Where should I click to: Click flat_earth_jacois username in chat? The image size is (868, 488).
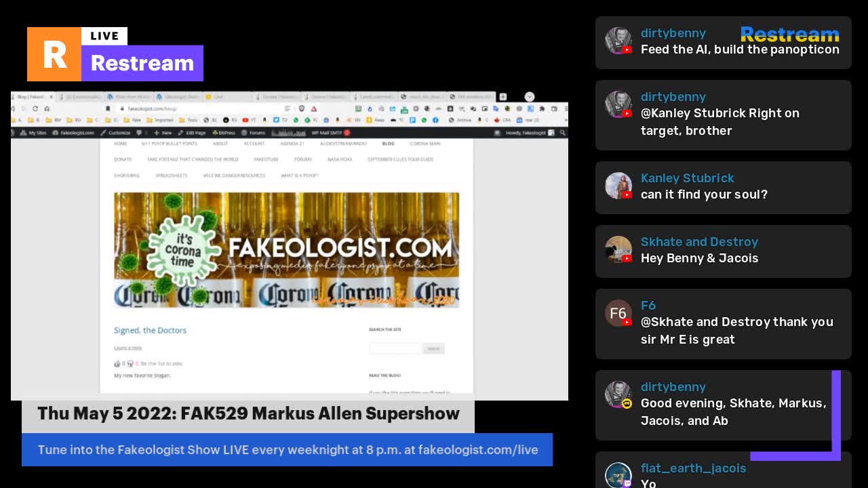pyautogui.click(x=693, y=468)
